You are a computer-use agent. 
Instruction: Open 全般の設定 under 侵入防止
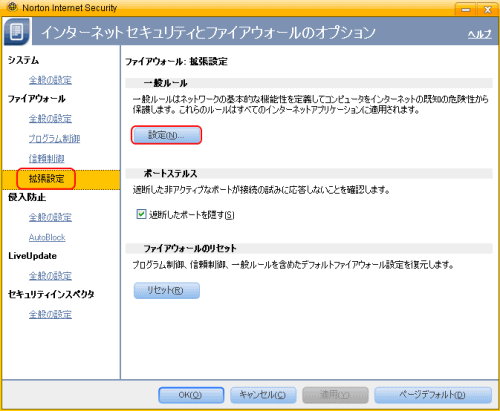pos(50,217)
